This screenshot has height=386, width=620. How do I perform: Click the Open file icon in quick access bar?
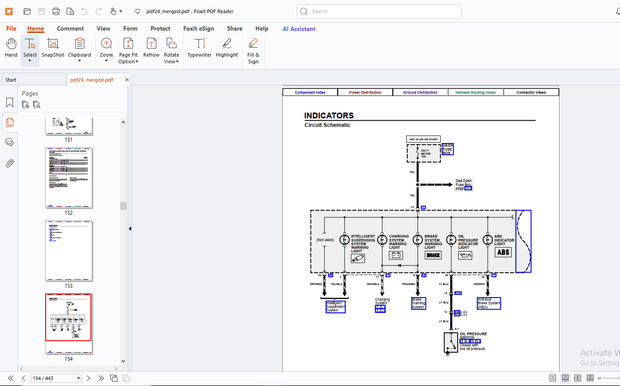tap(27, 11)
